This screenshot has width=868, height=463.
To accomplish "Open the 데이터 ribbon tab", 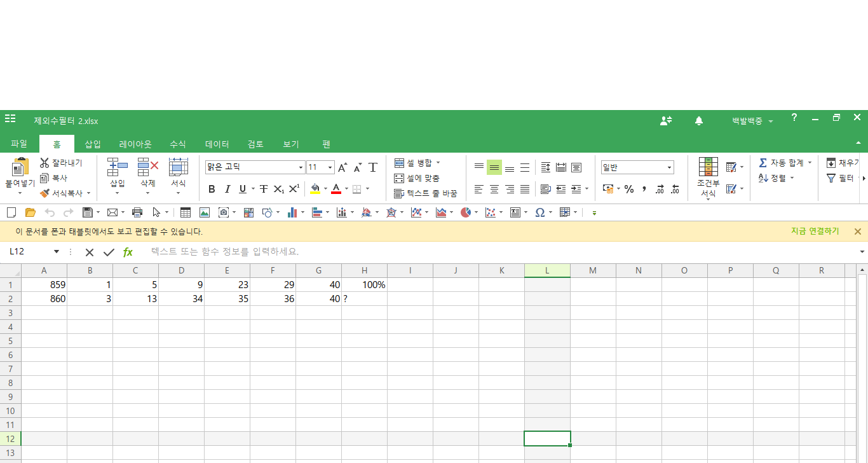I will pos(217,144).
